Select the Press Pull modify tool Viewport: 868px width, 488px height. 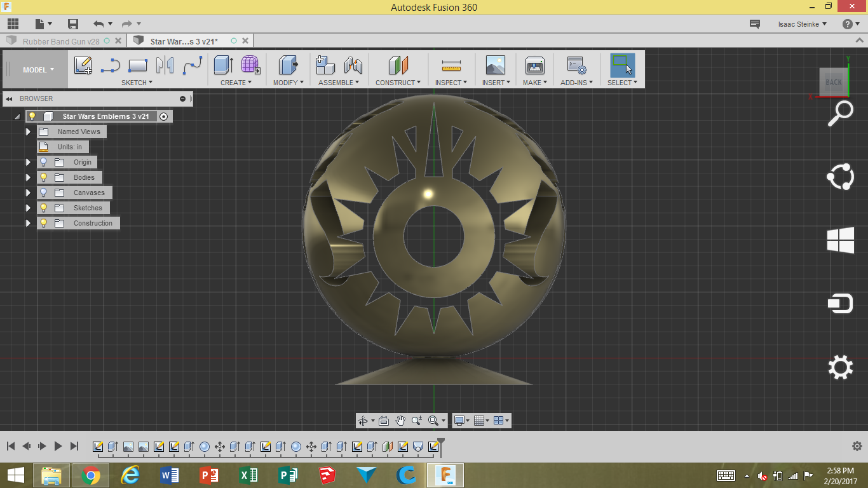click(x=288, y=65)
